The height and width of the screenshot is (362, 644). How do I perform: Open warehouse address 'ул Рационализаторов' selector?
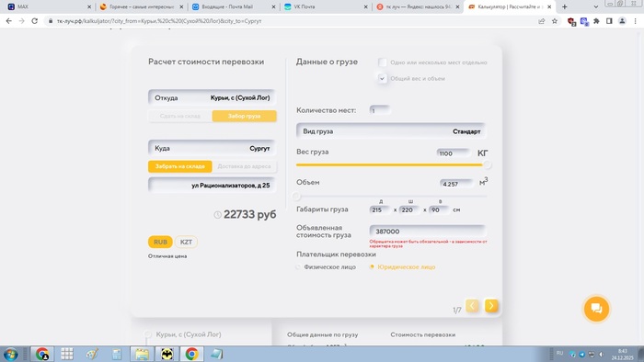(x=212, y=186)
